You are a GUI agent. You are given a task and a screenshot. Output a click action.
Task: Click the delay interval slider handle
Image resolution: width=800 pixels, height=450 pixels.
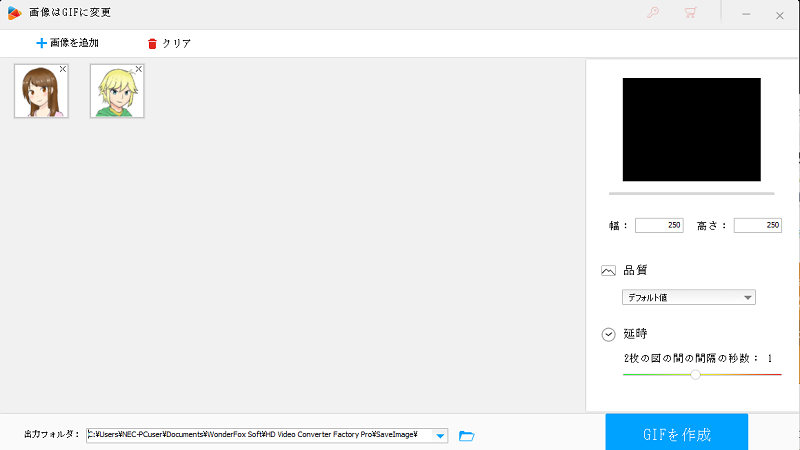tap(695, 374)
